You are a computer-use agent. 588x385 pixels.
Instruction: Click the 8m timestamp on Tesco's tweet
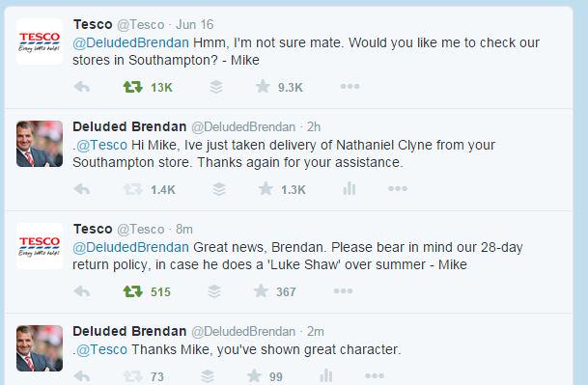coord(184,229)
